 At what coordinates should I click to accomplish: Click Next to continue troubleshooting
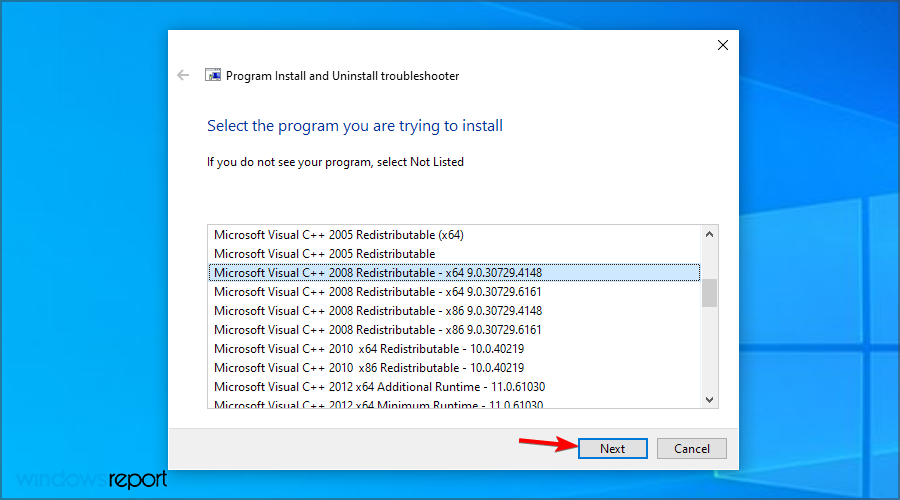(x=612, y=448)
